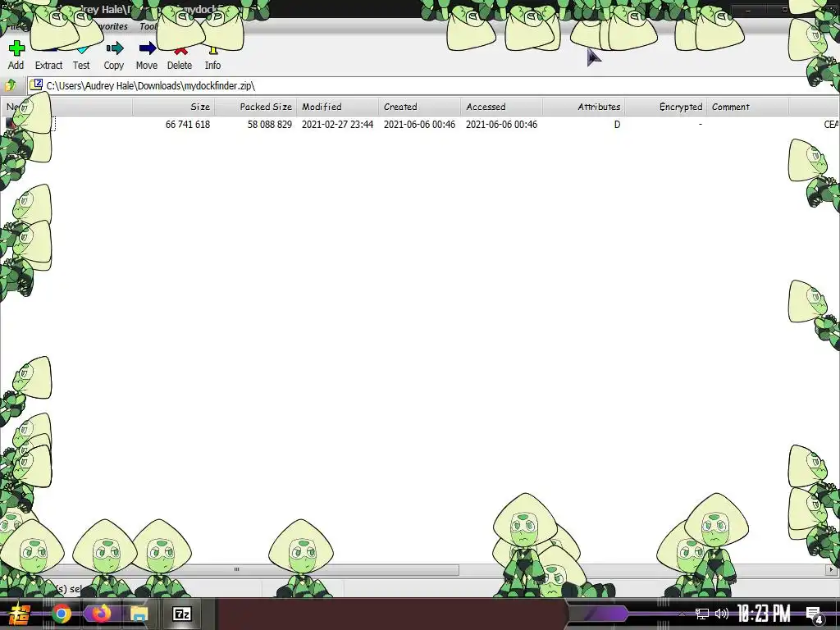Open the Favorites menu
Screen dimensions: 840x630
tap(111, 26)
